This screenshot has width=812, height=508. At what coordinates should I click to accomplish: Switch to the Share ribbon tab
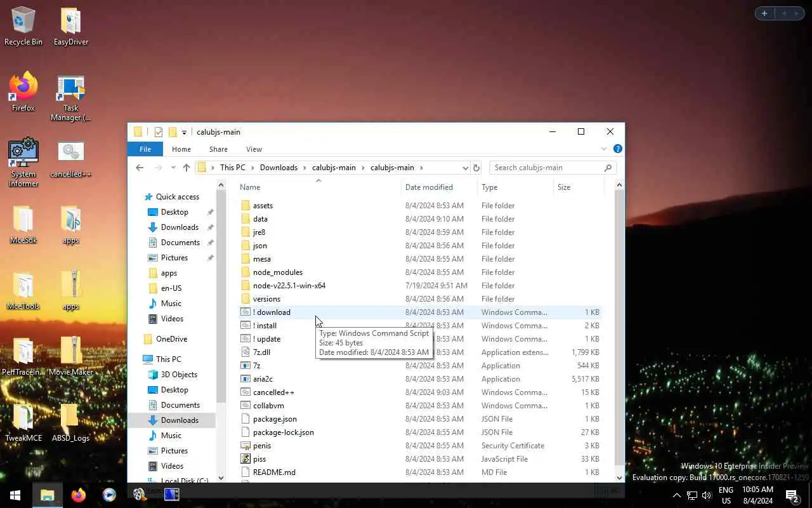click(x=218, y=149)
